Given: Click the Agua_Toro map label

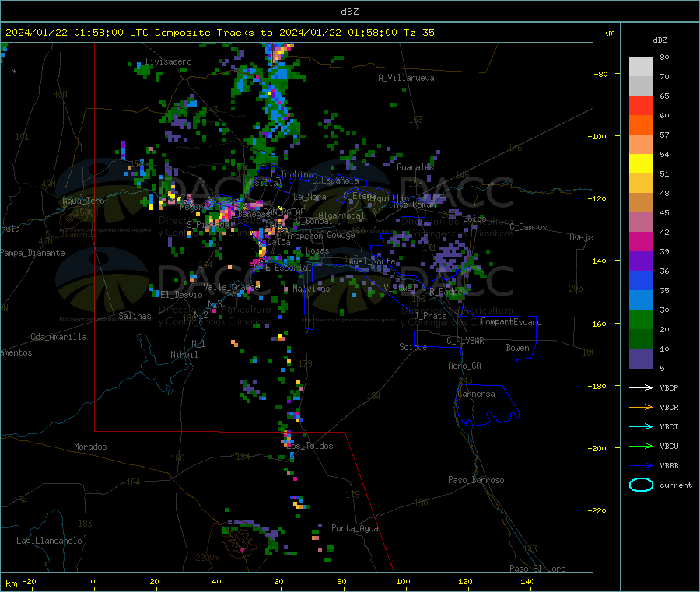Looking at the screenshot, I should [83, 201].
